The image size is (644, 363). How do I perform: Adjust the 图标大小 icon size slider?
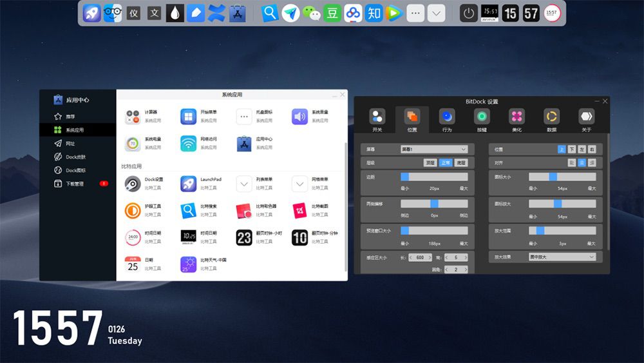562,177
